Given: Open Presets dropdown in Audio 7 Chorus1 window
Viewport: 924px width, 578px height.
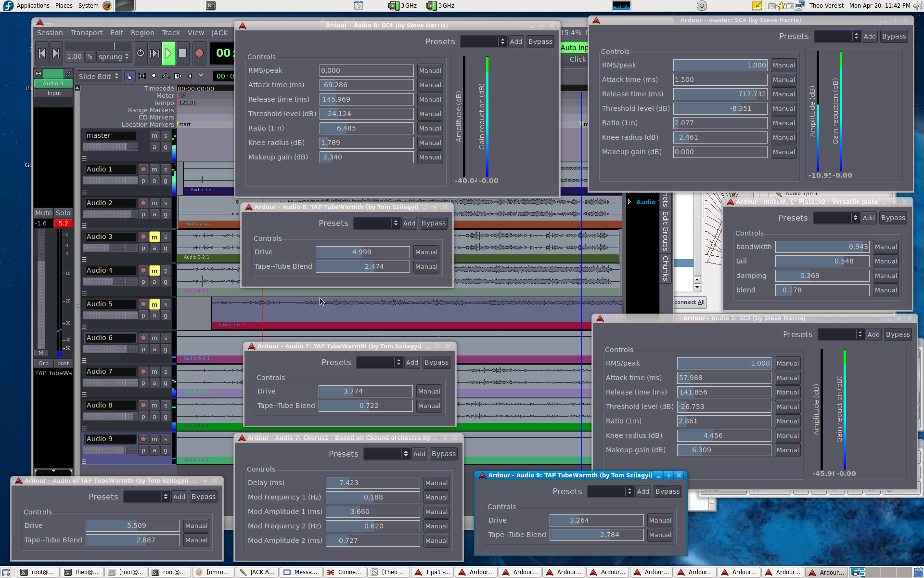Looking at the screenshot, I should point(386,454).
